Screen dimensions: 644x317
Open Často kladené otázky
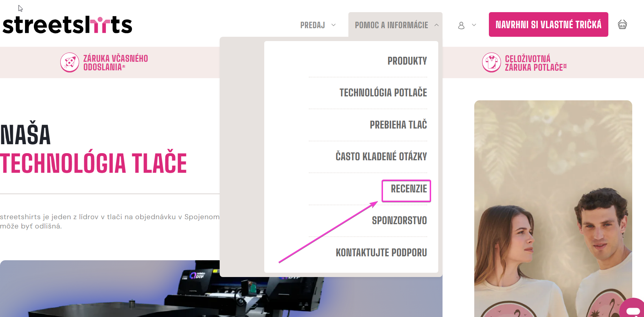point(381,156)
